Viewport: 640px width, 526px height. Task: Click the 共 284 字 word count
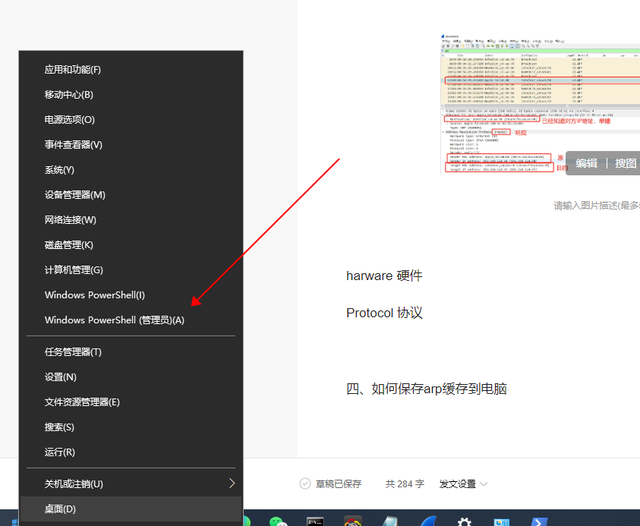click(405, 484)
